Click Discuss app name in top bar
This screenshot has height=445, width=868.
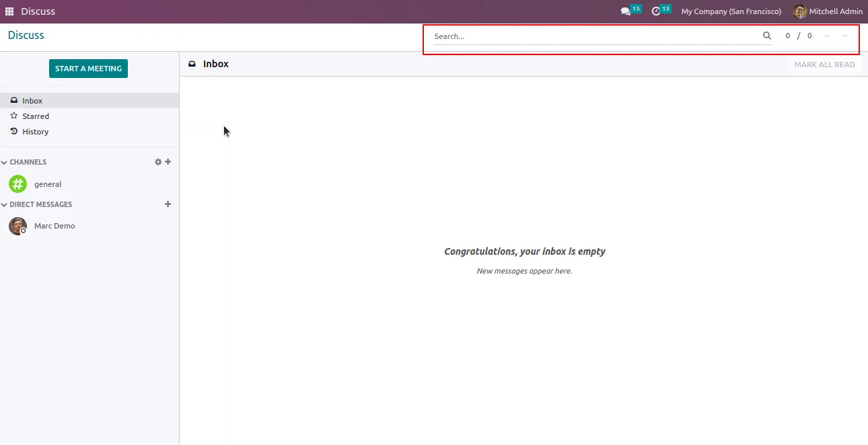pos(38,11)
